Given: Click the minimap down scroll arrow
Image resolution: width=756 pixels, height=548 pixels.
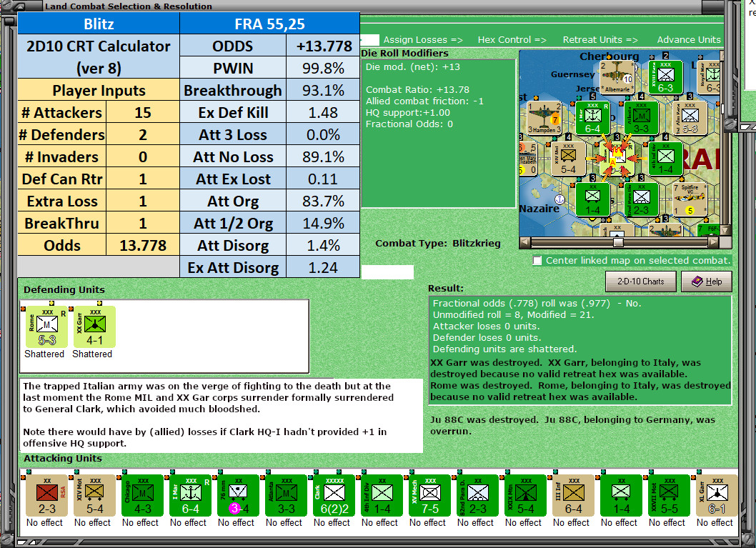Looking at the screenshot, I should click(725, 230).
